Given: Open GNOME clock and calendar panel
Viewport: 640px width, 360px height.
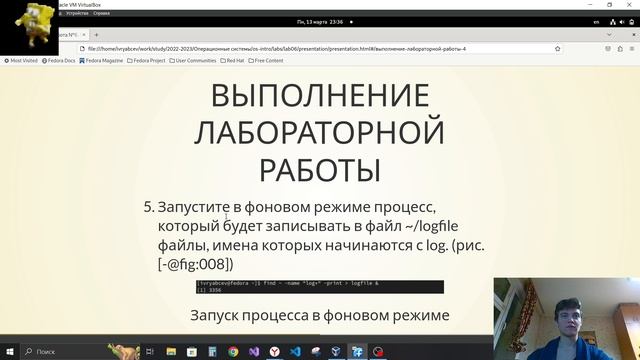Looking at the screenshot, I should (x=320, y=22).
